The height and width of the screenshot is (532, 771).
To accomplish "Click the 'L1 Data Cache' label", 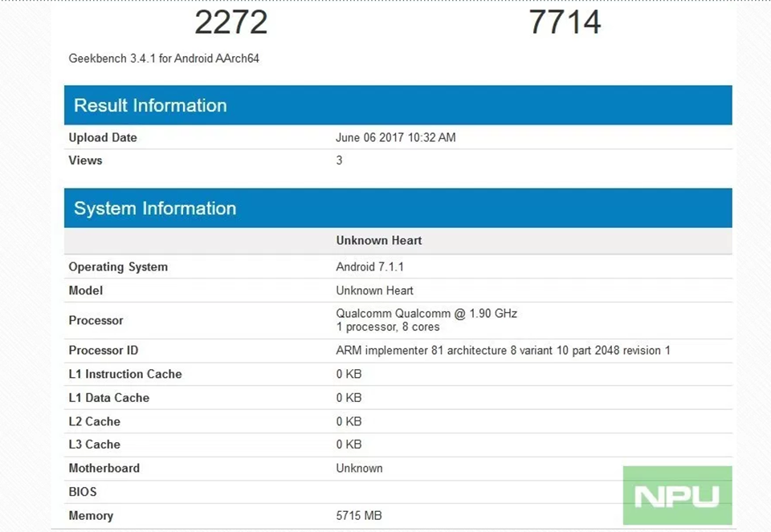I will coord(108,397).
